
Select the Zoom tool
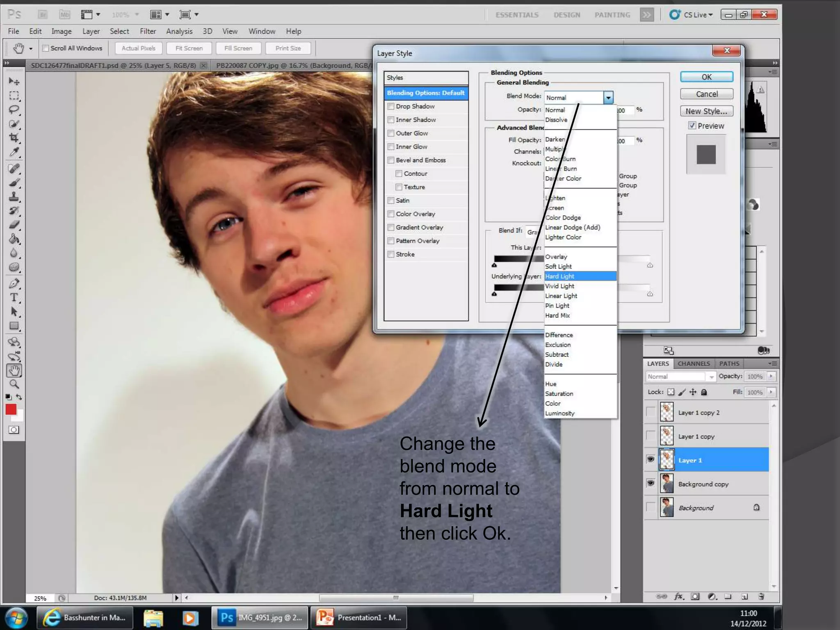coord(14,384)
